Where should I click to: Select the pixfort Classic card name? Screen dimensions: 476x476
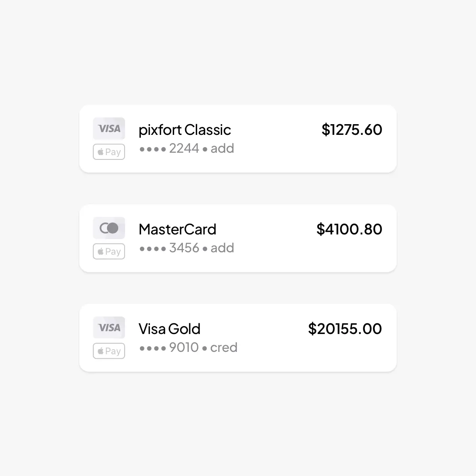(184, 130)
